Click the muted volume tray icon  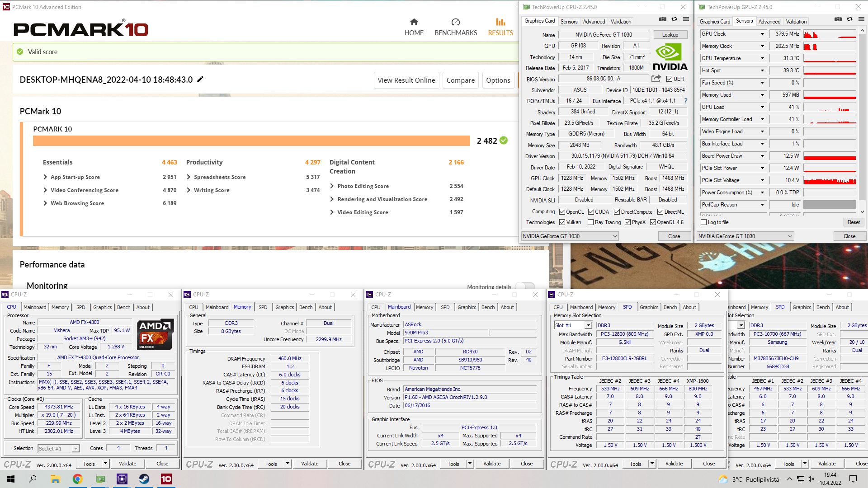tap(811, 479)
